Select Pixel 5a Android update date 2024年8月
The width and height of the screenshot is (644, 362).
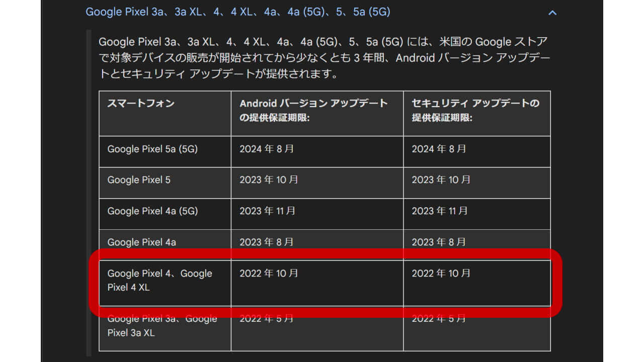(x=267, y=149)
